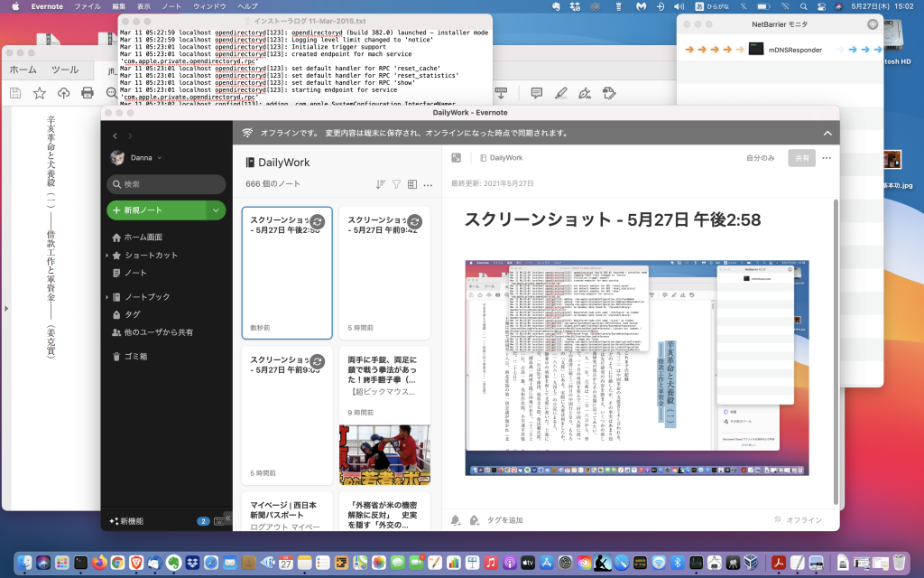
Task: Select note card スクリーンショット 午後2:58
Action: coord(287,273)
